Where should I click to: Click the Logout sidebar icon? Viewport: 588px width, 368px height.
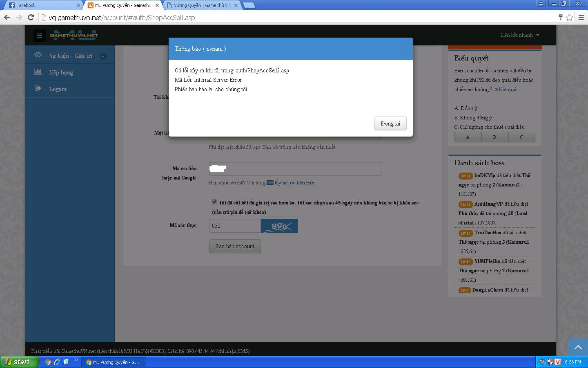pyautogui.click(x=38, y=89)
